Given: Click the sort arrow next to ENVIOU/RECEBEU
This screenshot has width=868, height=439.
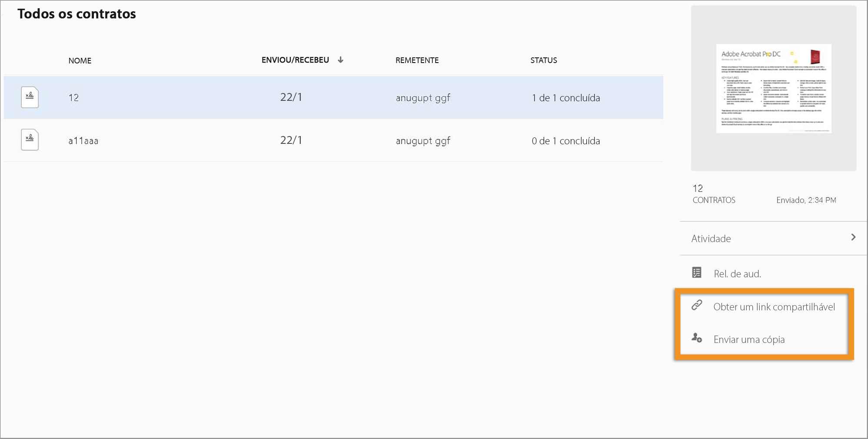Looking at the screenshot, I should pos(341,60).
